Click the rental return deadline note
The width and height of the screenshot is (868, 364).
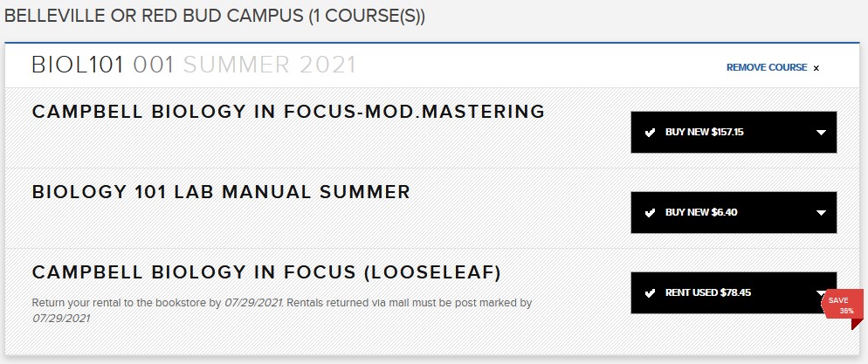pyautogui.click(x=282, y=310)
